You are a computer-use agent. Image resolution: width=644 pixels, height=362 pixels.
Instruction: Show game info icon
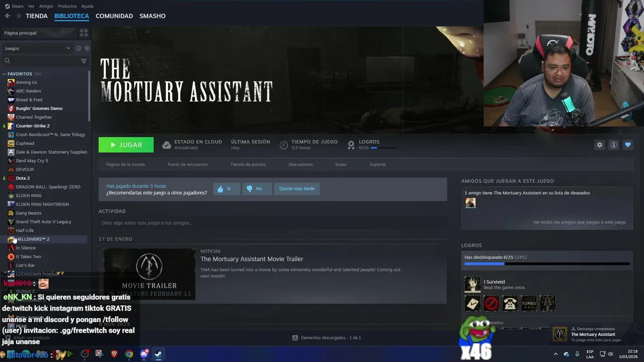[614, 145]
